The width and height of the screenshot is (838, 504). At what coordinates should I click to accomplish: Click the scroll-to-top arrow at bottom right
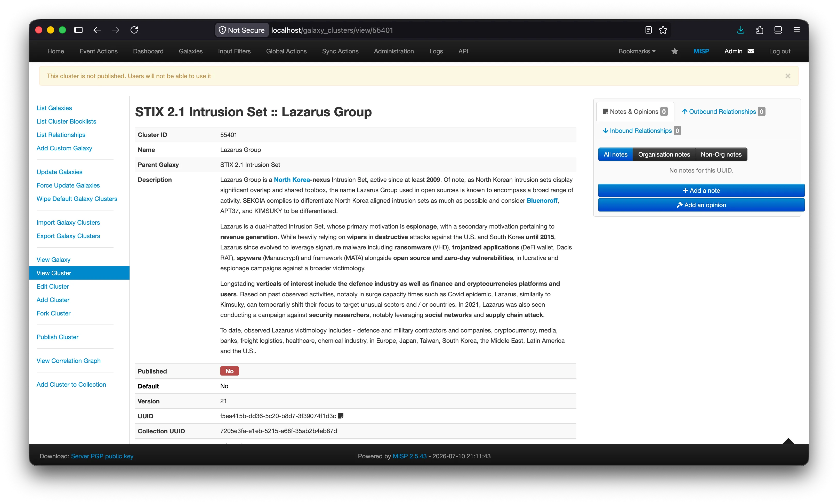click(788, 441)
